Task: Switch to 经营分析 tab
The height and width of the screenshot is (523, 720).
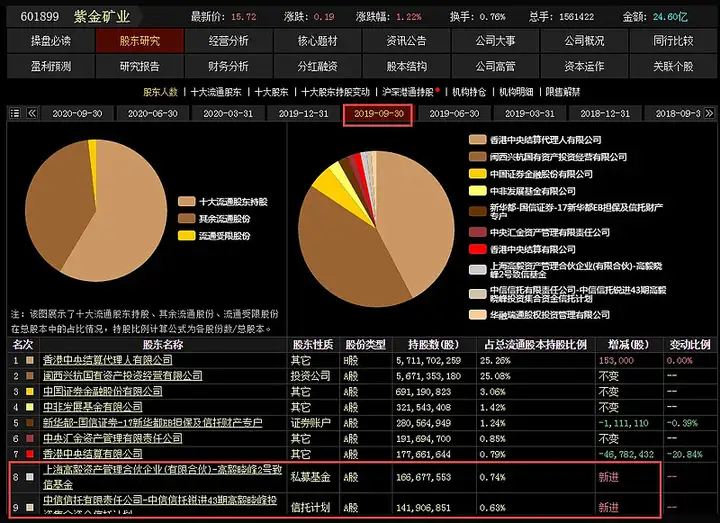Action: click(x=228, y=41)
